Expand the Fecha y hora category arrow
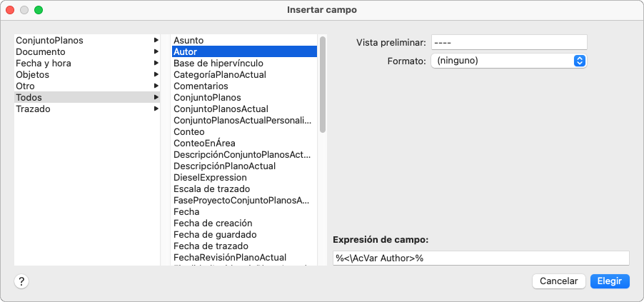The height and width of the screenshot is (302, 644). (156, 64)
